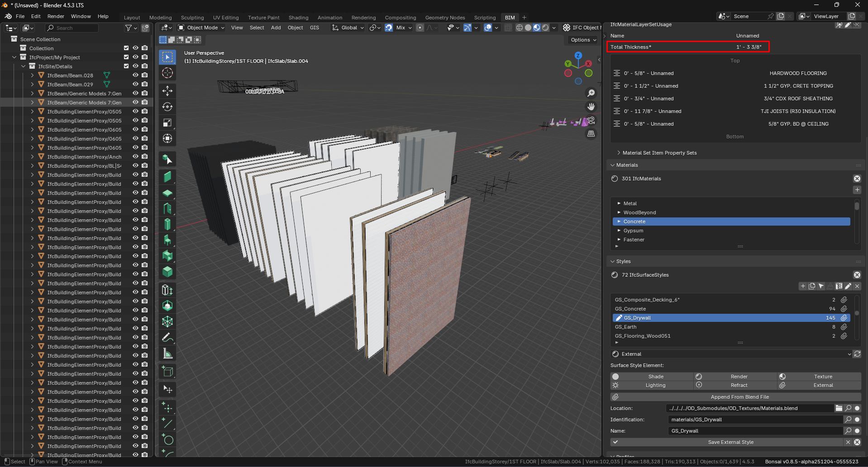Screen dimensions: 868x467
Task: Toggle visibility of IfcSite/Details
Action: 135,66
